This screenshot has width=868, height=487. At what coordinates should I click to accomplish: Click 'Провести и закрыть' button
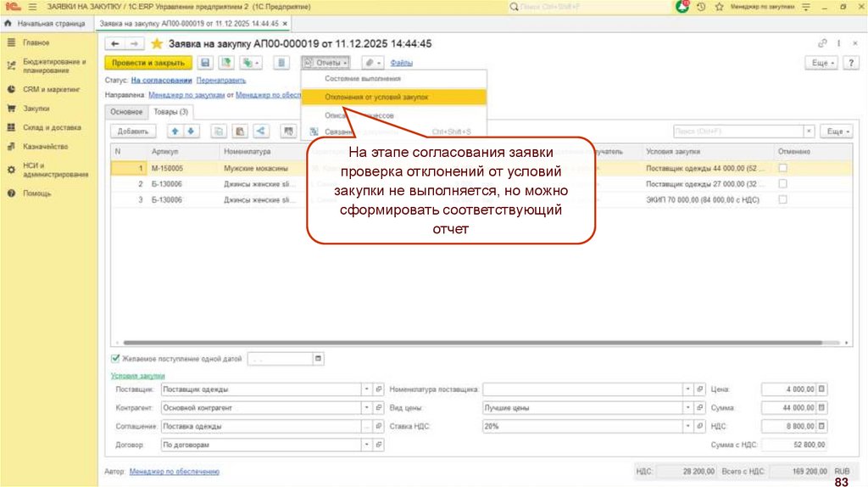click(147, 63)
